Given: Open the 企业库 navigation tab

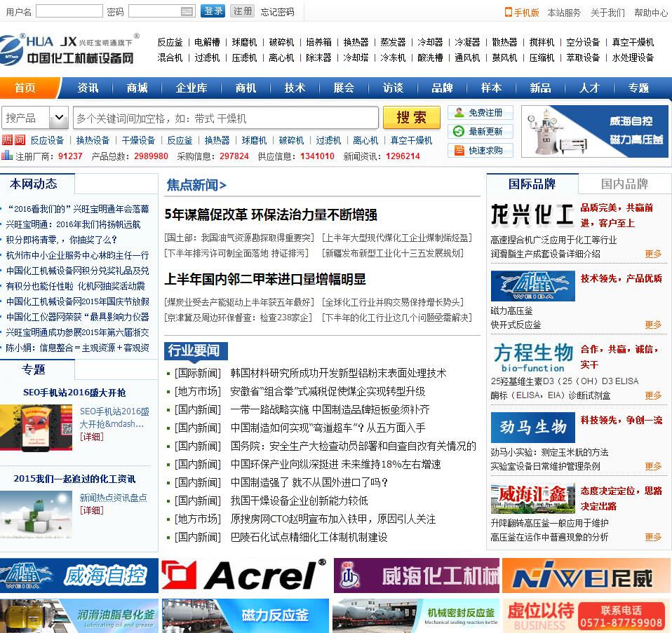Looking at the screenshot, I should click(191, 88).
